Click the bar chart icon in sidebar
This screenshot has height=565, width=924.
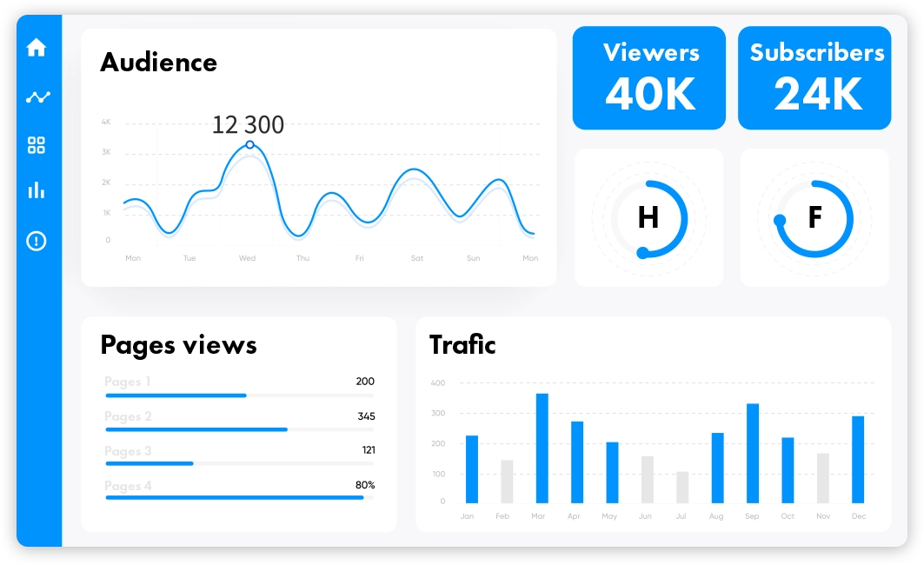click(x=37, y=190)
